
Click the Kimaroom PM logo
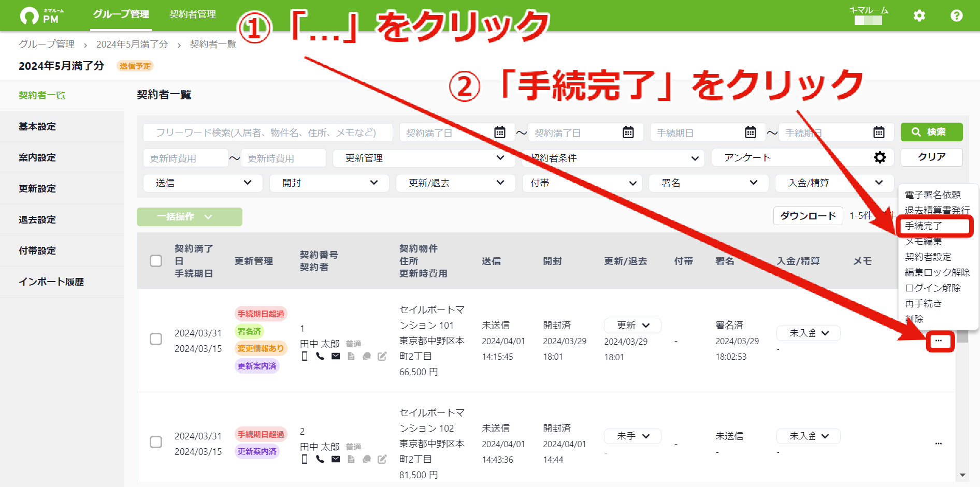click(42, 16)
